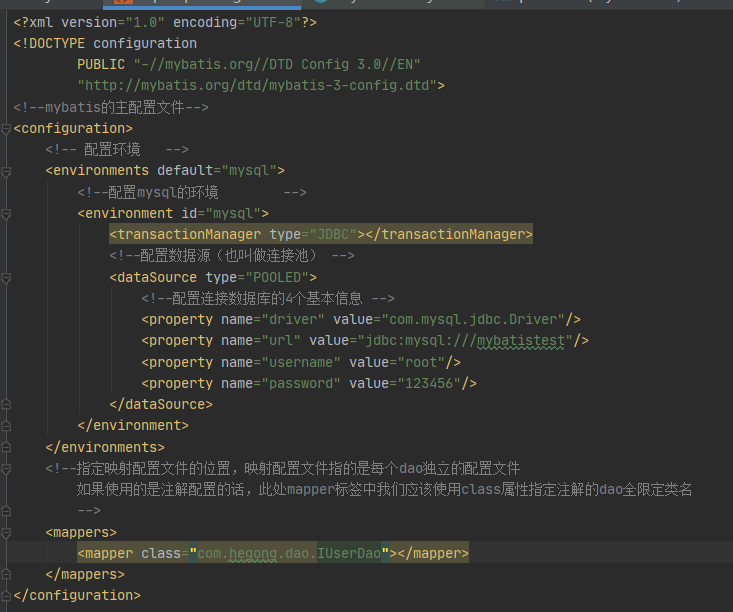Click the </environments> closing tag text
The height and width of the screenshot is (612, 733).
pyautogui.click(x=105, y=447)
